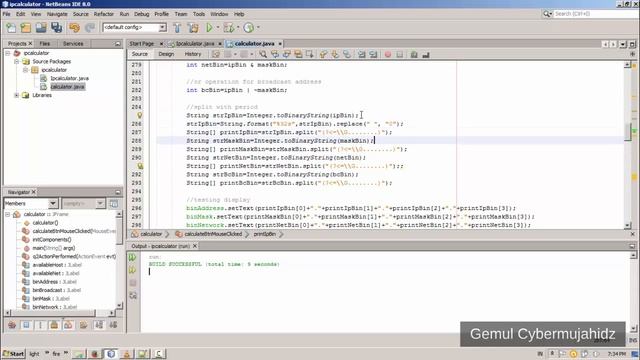The height and width of the screenshot is (360, 640).
Task: Expand the Libraries node
Action: coord(16,95)
